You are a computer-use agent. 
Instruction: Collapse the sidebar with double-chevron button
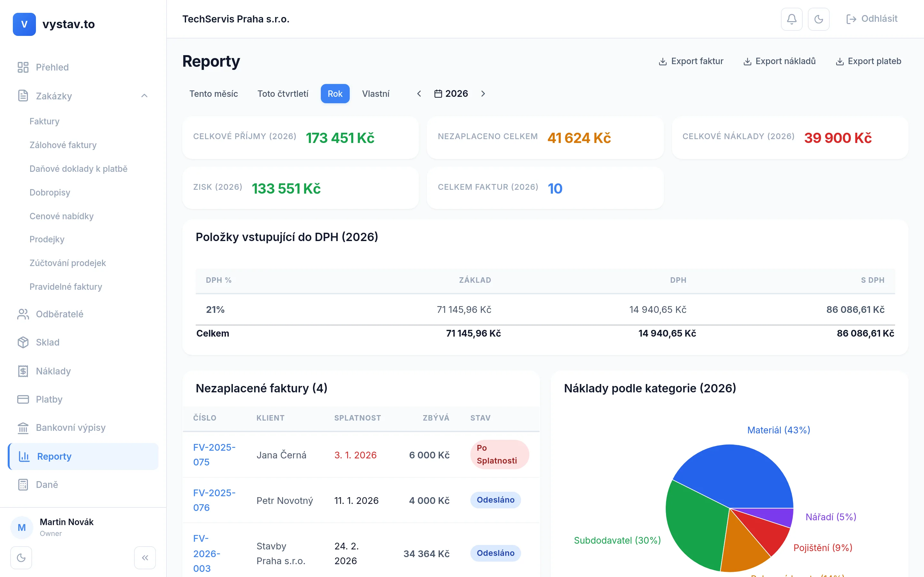tap(145, 557)
